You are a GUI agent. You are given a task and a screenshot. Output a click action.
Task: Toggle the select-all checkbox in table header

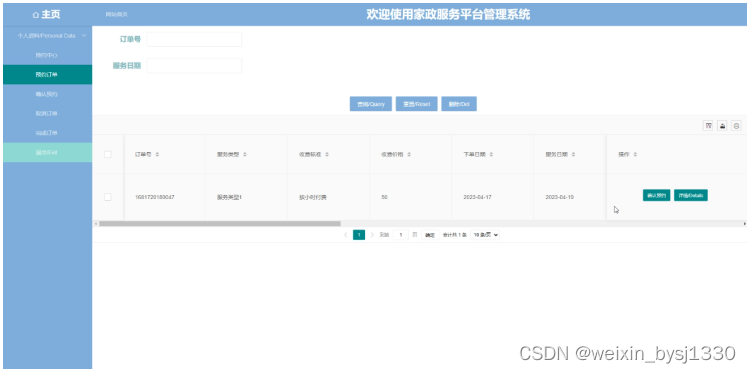pyautogui.click(x=108, y=154)
